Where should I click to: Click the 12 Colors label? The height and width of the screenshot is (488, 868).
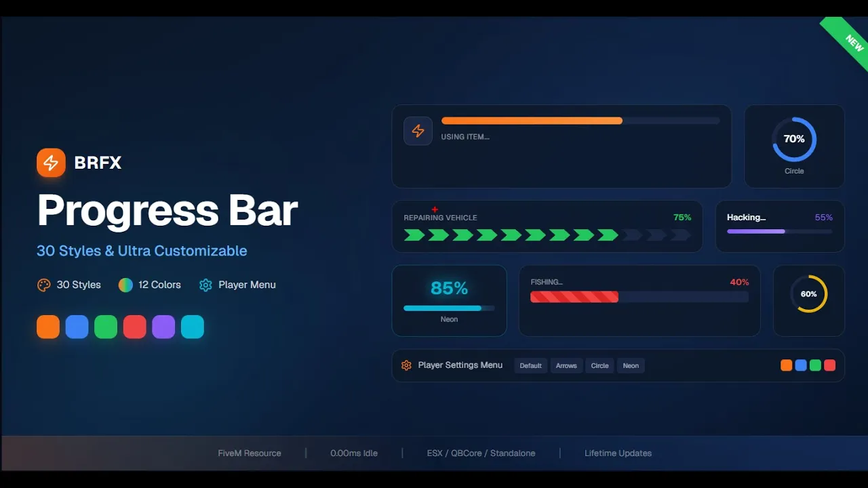click(159, 285)
